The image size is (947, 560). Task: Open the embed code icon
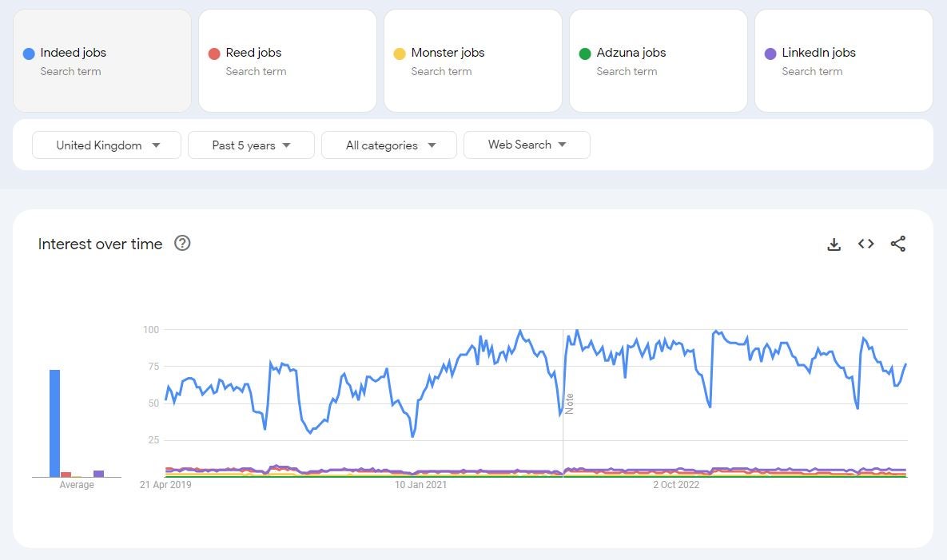(x=865, y=244)
